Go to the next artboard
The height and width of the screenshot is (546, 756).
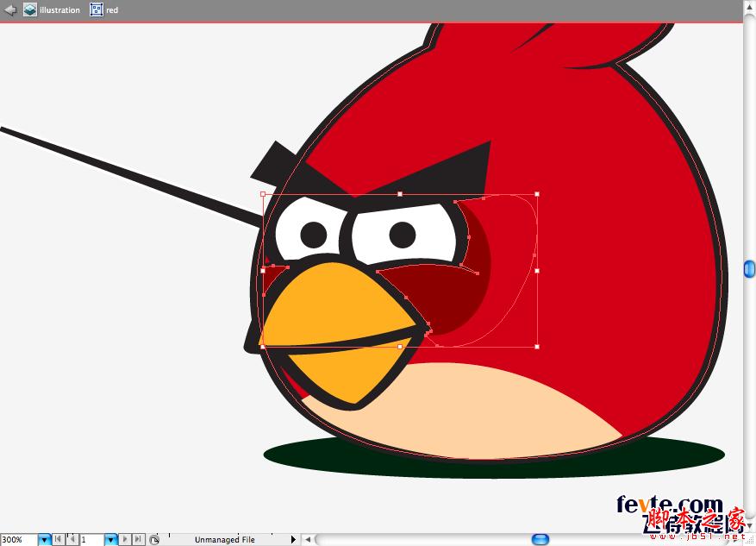[x=125, y=539]
